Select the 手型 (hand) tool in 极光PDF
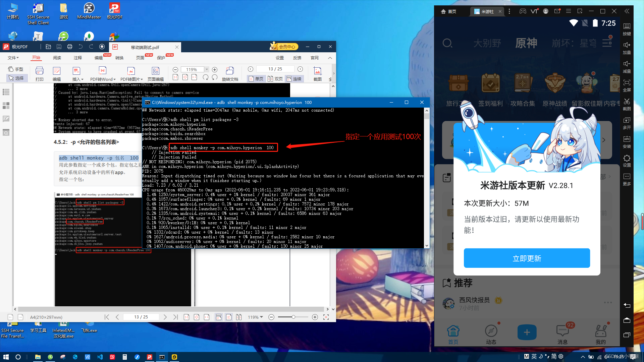644x362 pixels. coord(15,69)
